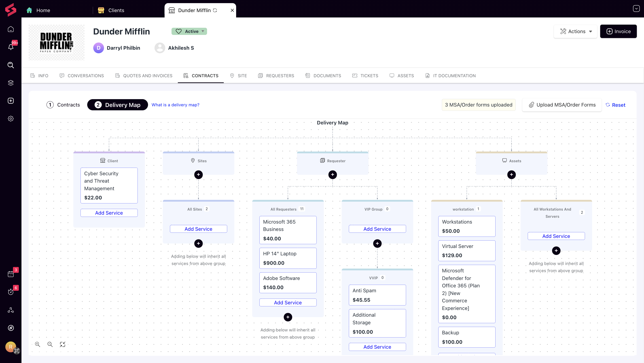
Task: Click '3 MSA/Order forms uploaded' label
Action: (479, 105)
